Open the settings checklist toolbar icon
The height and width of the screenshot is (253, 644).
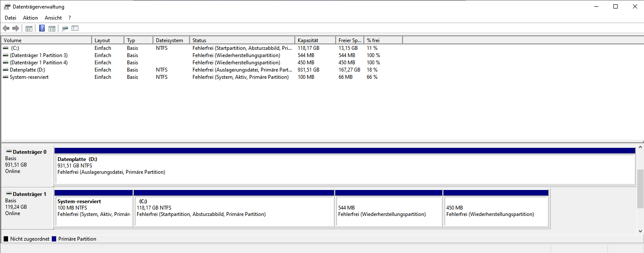[x=75, y=29]
